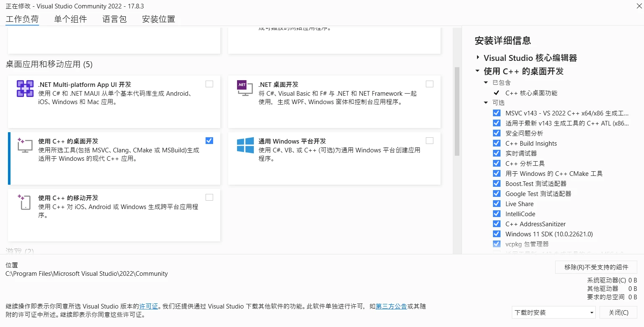Check the 使用 C++ 的移动开发 checkbox
Screen dimensions: 644x327
[209, 197]
